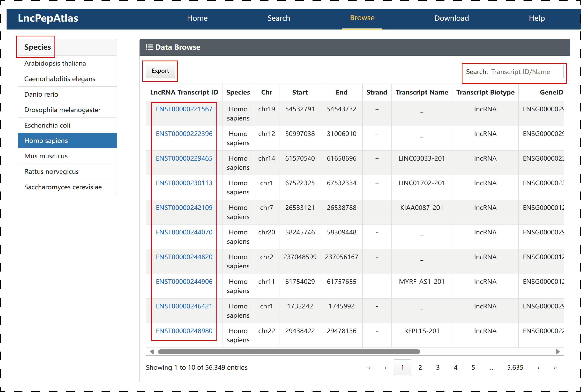Screen dimensions: 581x392
Task: Select Mus musculus species
Action: 67,156
